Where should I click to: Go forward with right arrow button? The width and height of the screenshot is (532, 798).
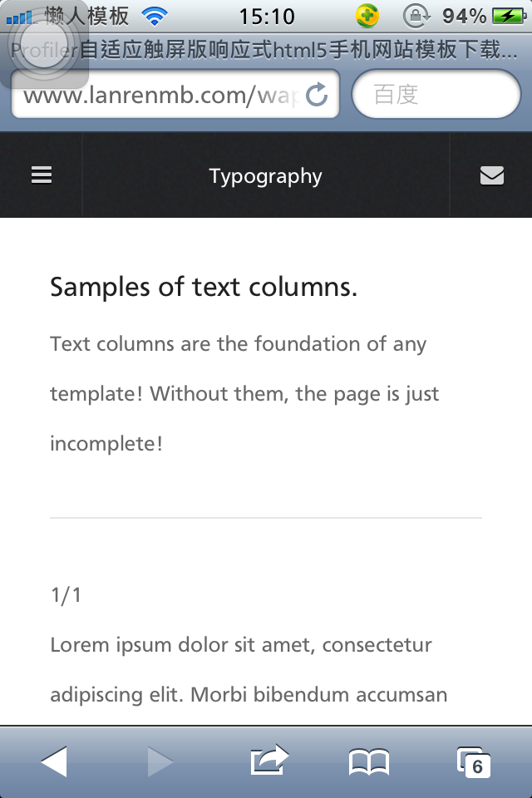pyautogui.click(x=160, y=761)
